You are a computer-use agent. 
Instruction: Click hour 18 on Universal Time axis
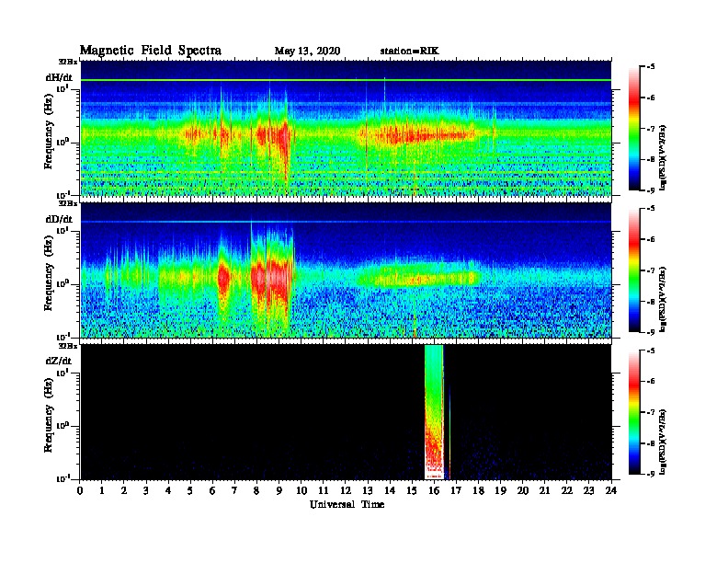pyautogui.click(x=478, y=490)
